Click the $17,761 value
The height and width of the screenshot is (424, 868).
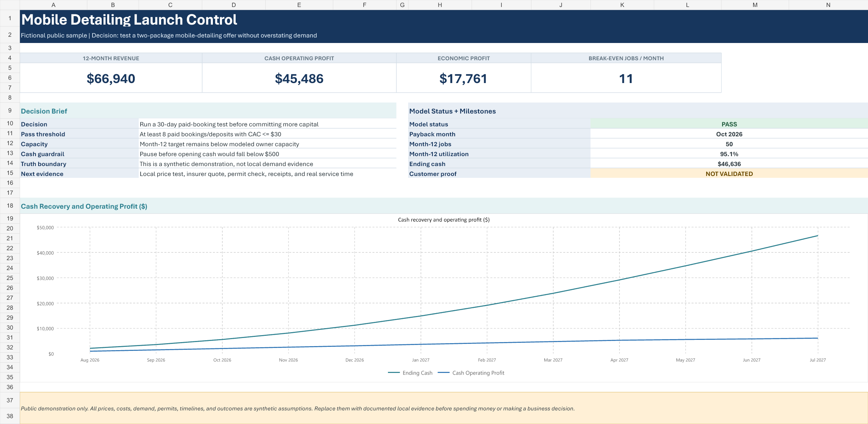click(x=464, y=78)
